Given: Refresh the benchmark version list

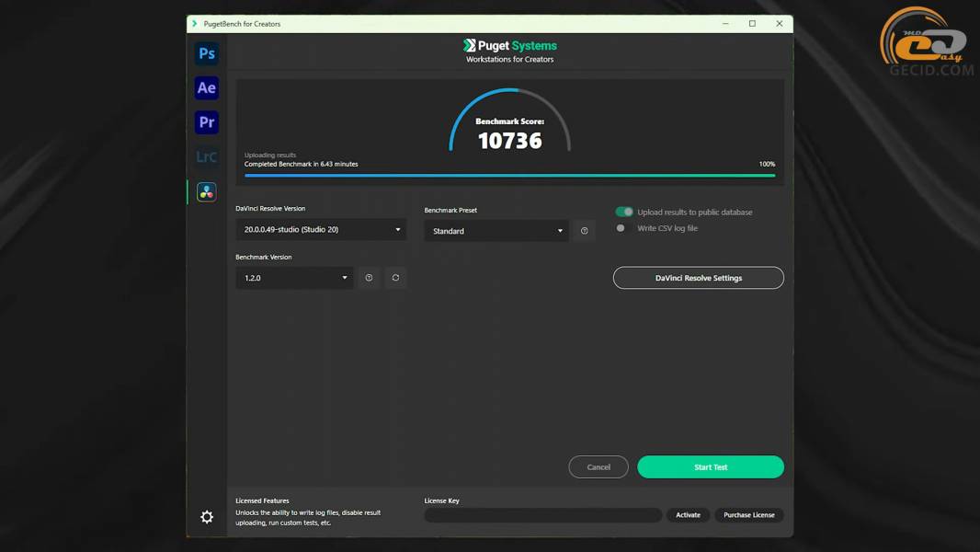Looking at the screenshot, I should point(395,278).
